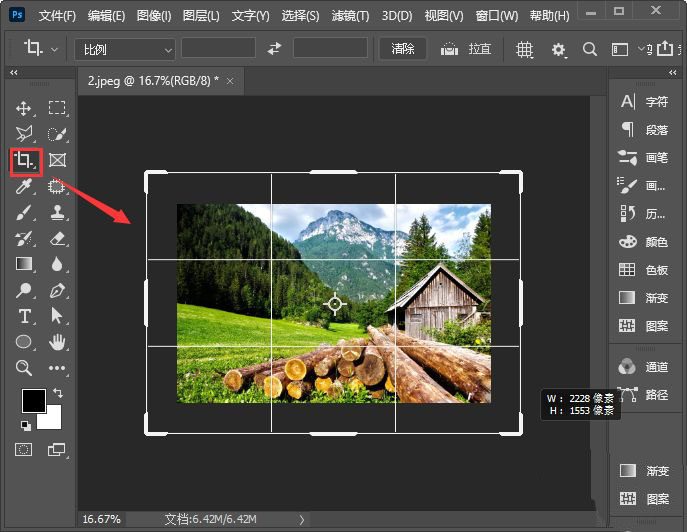
Task: Collapse the left toolbox panel
Action: click(14, 72)
